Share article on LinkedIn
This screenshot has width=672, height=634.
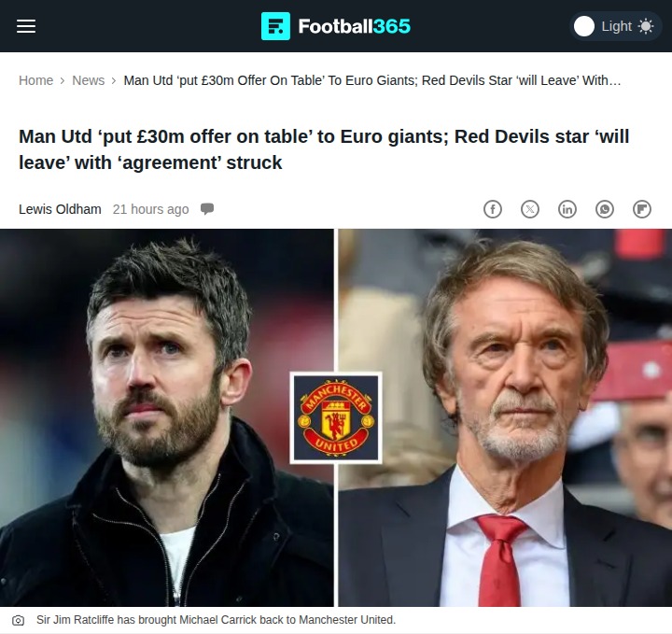tap(567, 209)
